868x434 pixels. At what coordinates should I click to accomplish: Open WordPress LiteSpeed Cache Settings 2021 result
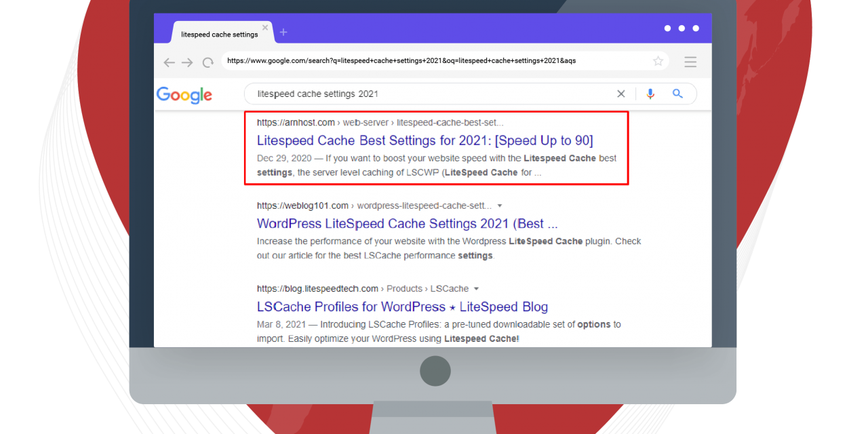(407, 224)
